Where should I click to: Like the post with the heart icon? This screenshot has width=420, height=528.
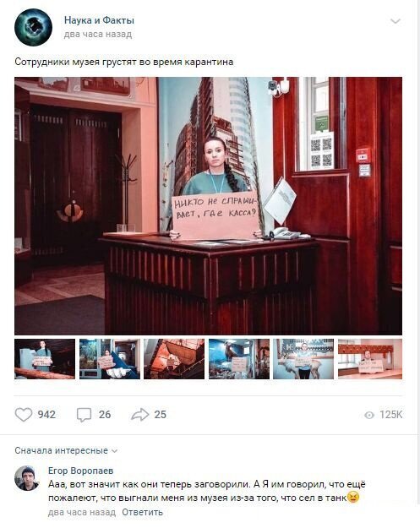point(24,415)
